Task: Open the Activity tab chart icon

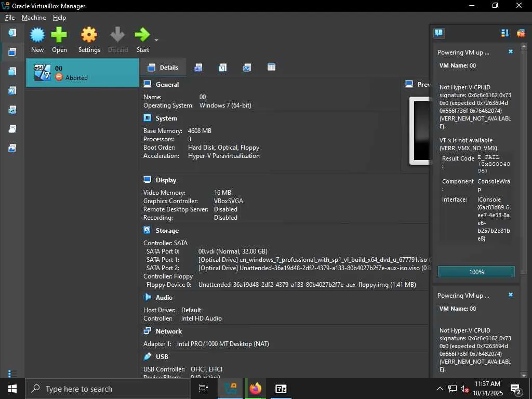Action: (x=247, y=67)
